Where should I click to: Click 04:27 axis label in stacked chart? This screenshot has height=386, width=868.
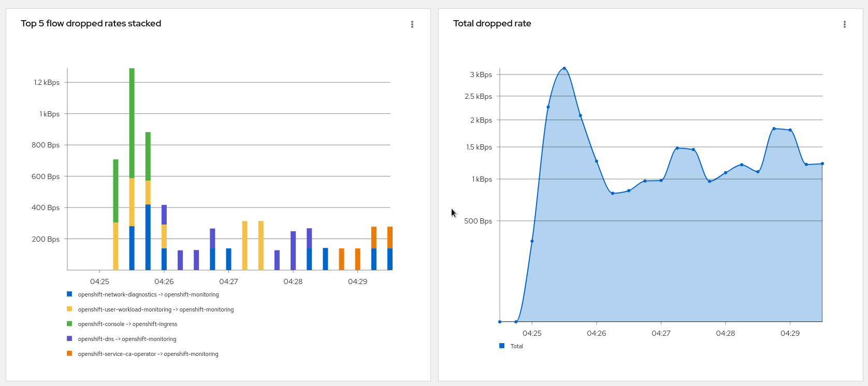coord(228,281)
